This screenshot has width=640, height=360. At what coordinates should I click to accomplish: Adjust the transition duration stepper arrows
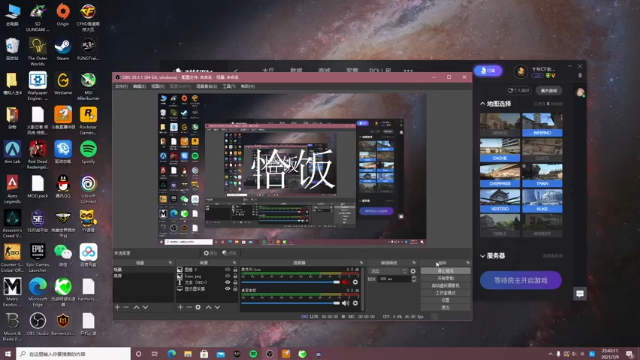tap(414, 279)
